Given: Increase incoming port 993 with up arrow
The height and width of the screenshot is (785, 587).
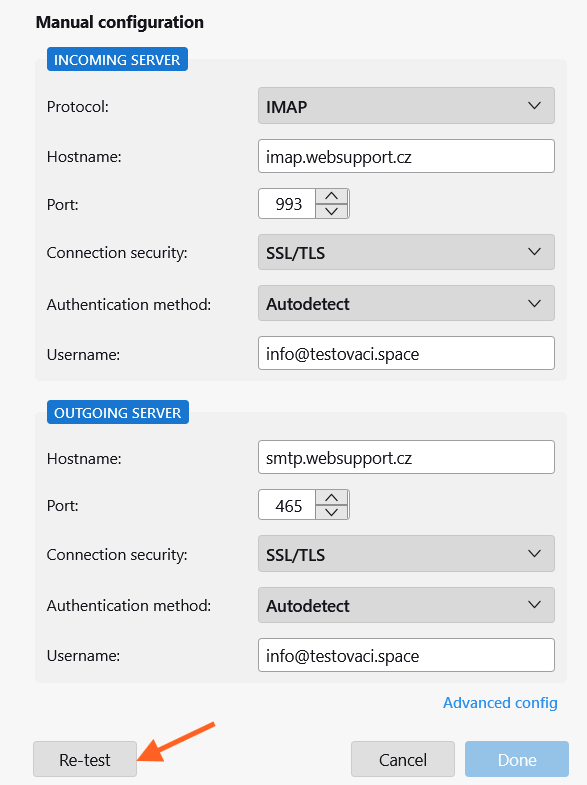Looking at the screenshot, I should coord(331,196).
